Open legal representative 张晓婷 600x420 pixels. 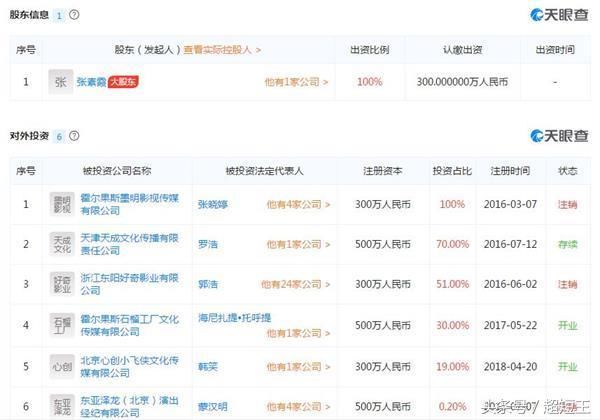pyautogui.click(x=213, y=204)
